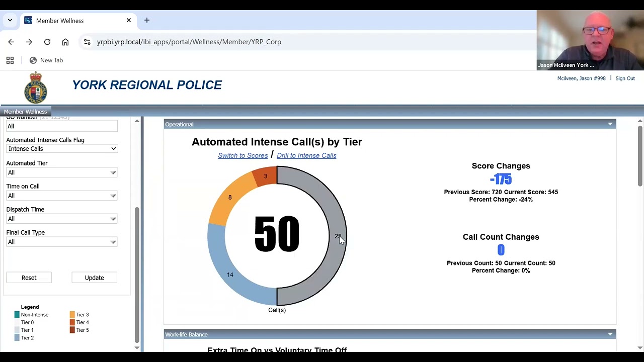Click the Drill to Intense Calls link
The height and width of the screenshot is (362, 644).
pyautogui.click(x=306, y=155)
